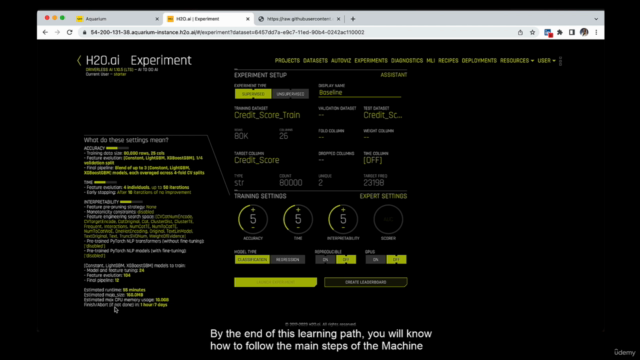Click the LAUNCH EXPERIMENT button
This screenshot has width=640, height=360.
coord(276,282)
